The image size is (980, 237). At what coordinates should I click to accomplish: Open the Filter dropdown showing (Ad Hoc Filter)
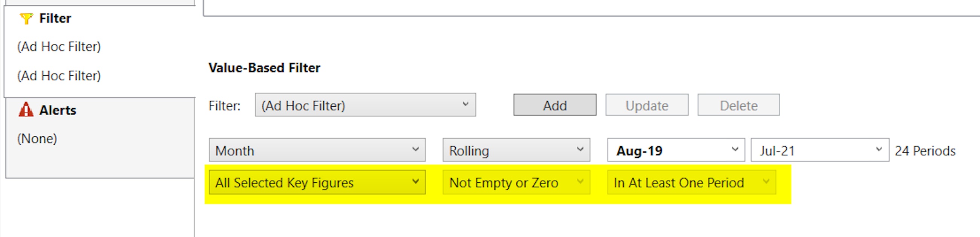tap(365, 106)
